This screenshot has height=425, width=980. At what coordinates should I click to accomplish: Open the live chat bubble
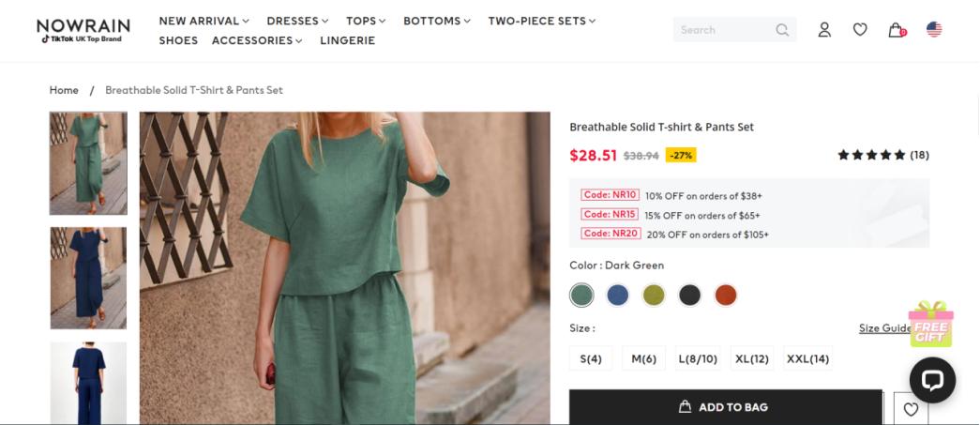point(932,379)
